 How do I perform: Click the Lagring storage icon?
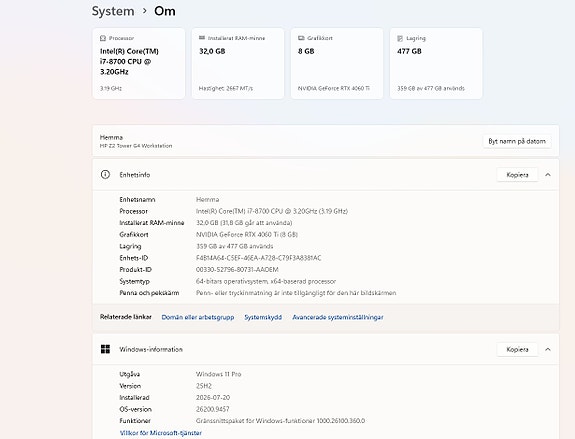[400, 38]
